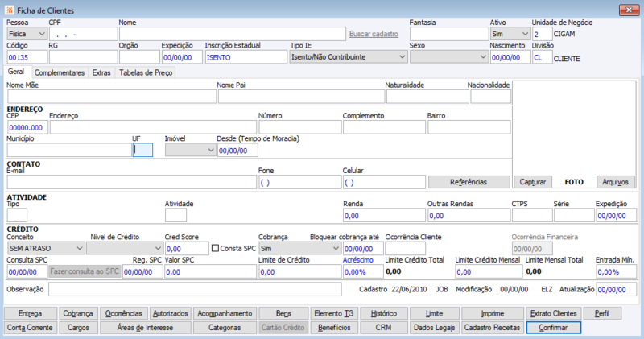Click the Buscar cadastro link
The image size is (644, 339).
click(x=374, y=34)
